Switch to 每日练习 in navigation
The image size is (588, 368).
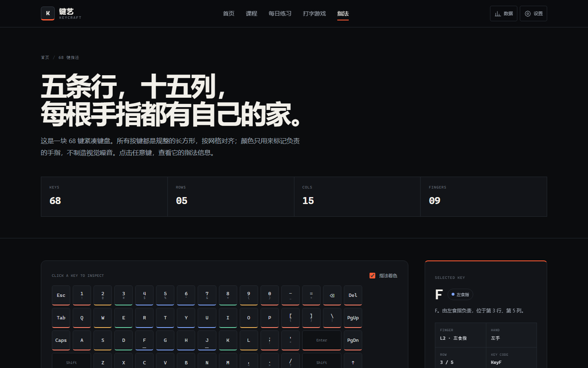pos(280,13)
